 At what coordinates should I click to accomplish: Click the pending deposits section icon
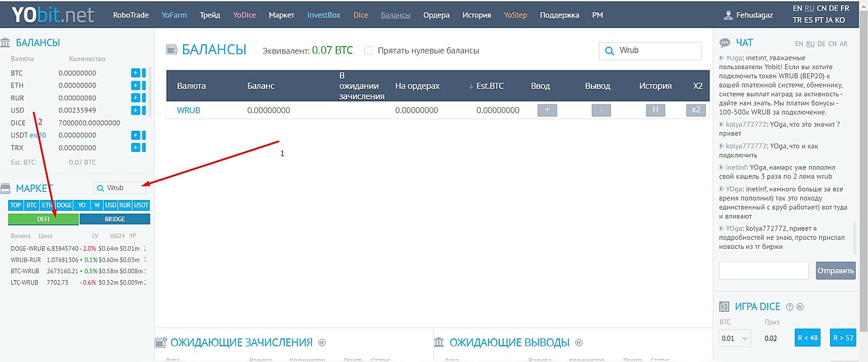(x=161, y=342)
